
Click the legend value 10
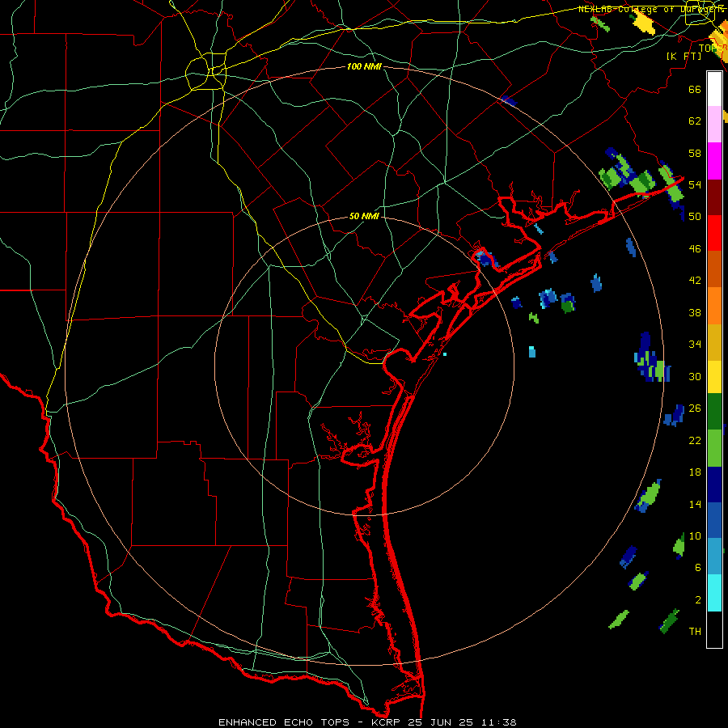[695, 536]
